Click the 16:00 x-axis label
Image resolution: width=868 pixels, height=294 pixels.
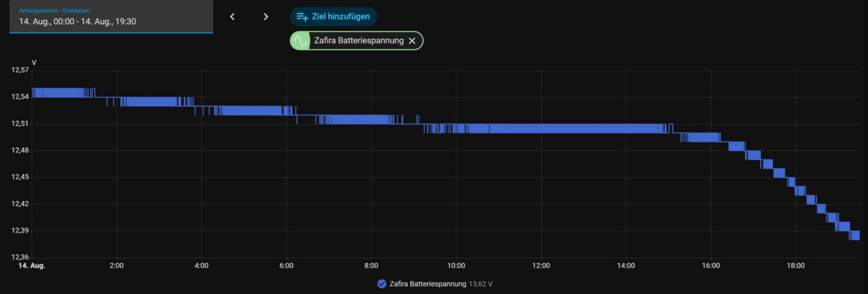tap(711, 266)
